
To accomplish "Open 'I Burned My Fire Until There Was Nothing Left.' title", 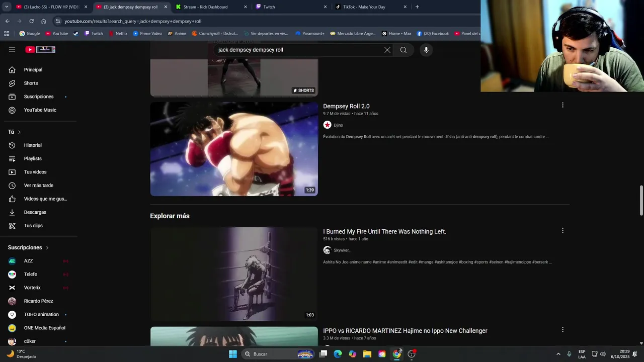I will click(x=384, y=232).
